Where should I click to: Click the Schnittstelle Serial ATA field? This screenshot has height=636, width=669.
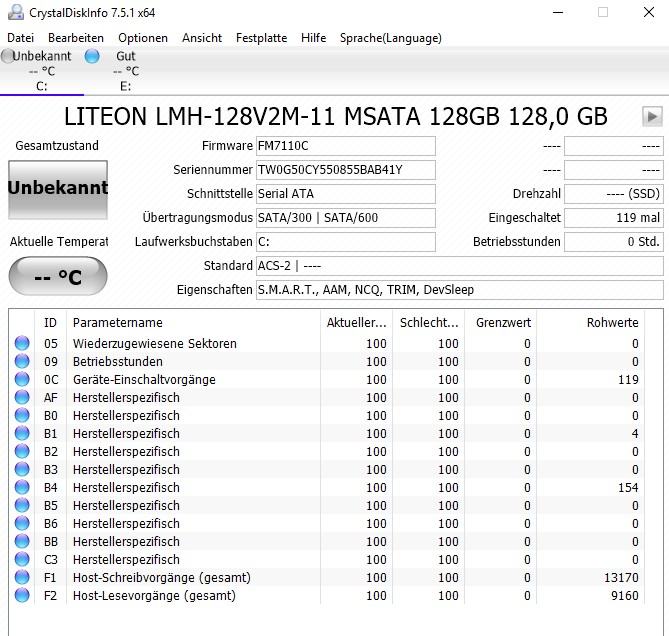pyautogui.click(x=346, y=194)
